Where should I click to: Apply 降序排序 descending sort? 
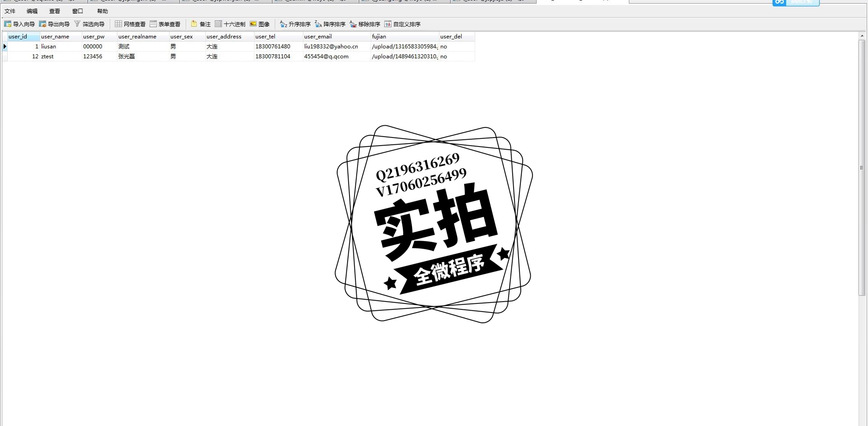330,24
